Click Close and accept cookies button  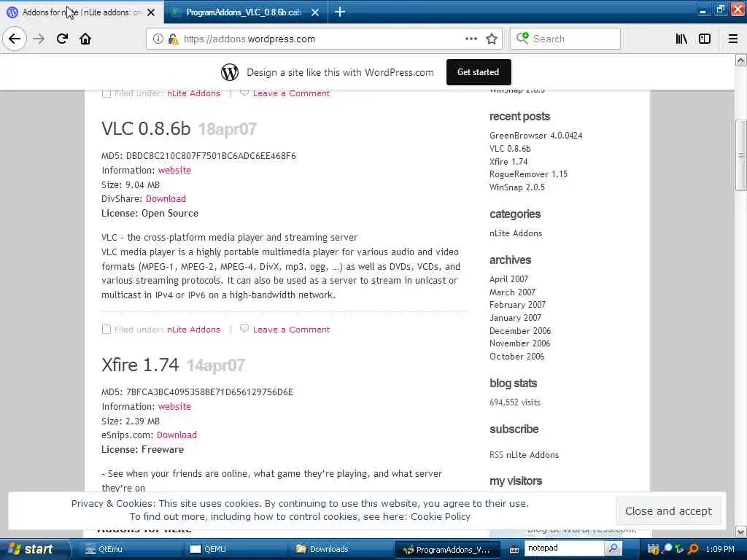pos(668,511)
